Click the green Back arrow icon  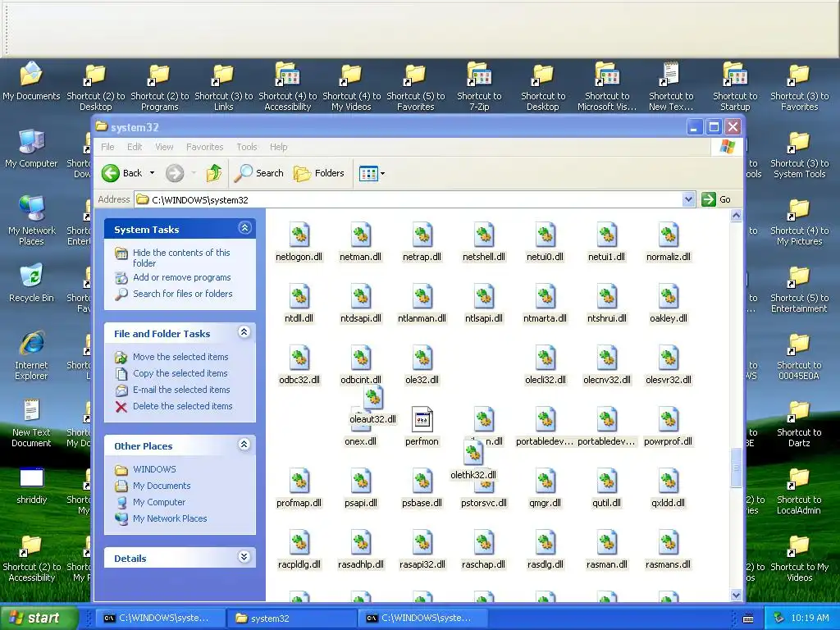(x=111, y=173)
